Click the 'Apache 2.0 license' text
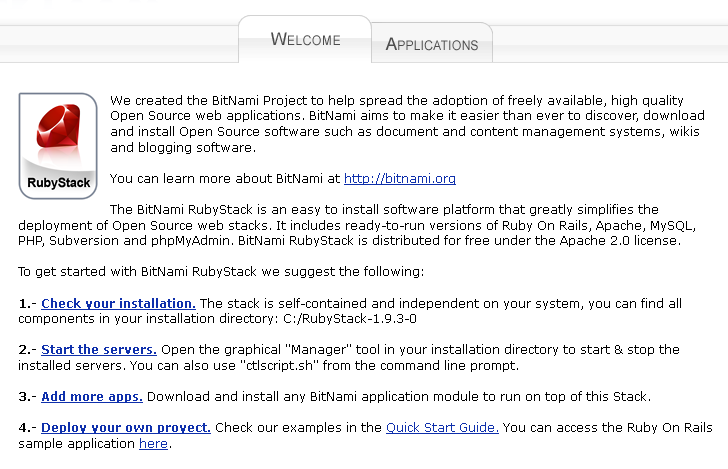 tap(619, 241)
